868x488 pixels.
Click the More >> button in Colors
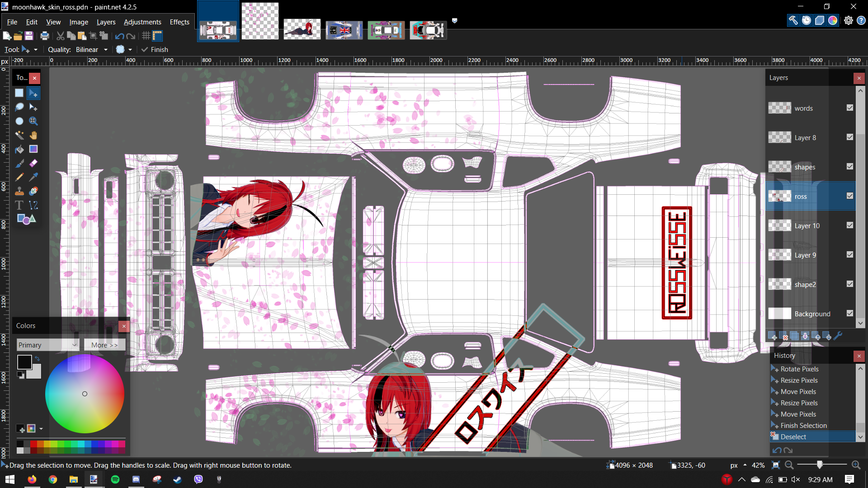click(104, 345)
